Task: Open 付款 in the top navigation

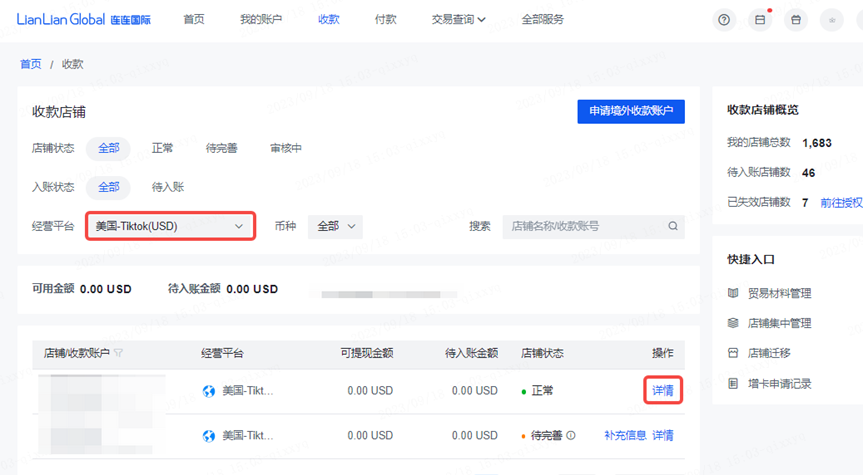Action: coord(385,19)
